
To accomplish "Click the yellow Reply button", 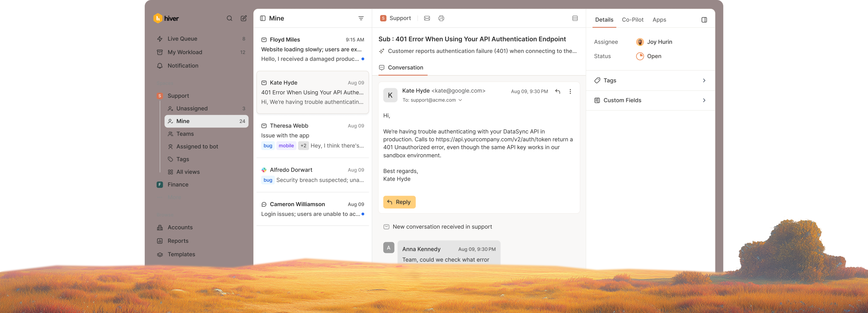I will [x=399, y=202].
